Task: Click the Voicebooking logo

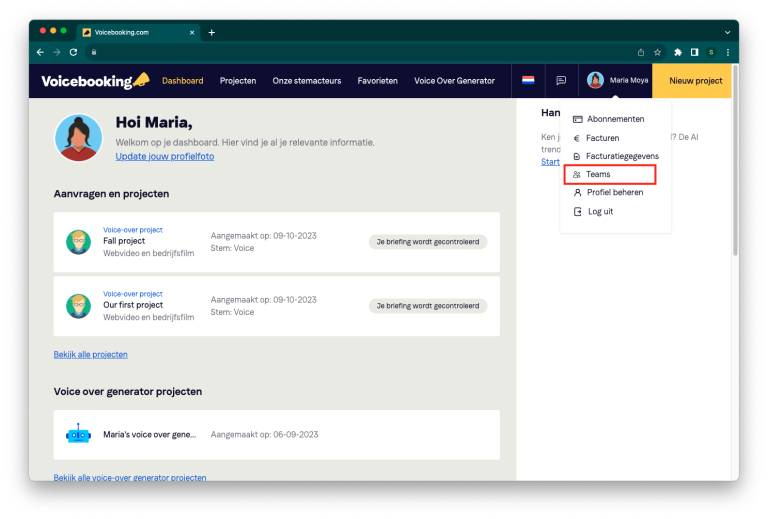Action: pos(96,81)
